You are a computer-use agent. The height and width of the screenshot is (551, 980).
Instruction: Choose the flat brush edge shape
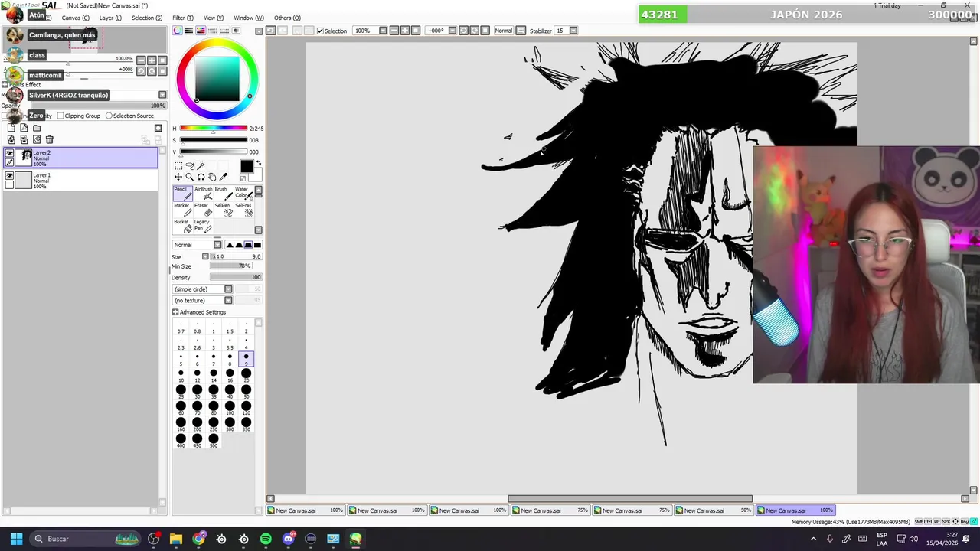pyautogui.click(x=257, y=245)
